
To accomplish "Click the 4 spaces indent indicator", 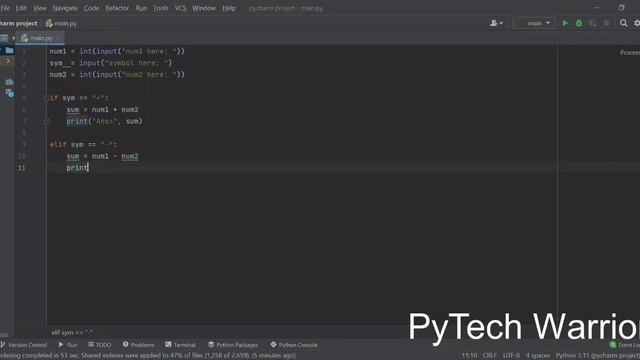I will (538, 356).
